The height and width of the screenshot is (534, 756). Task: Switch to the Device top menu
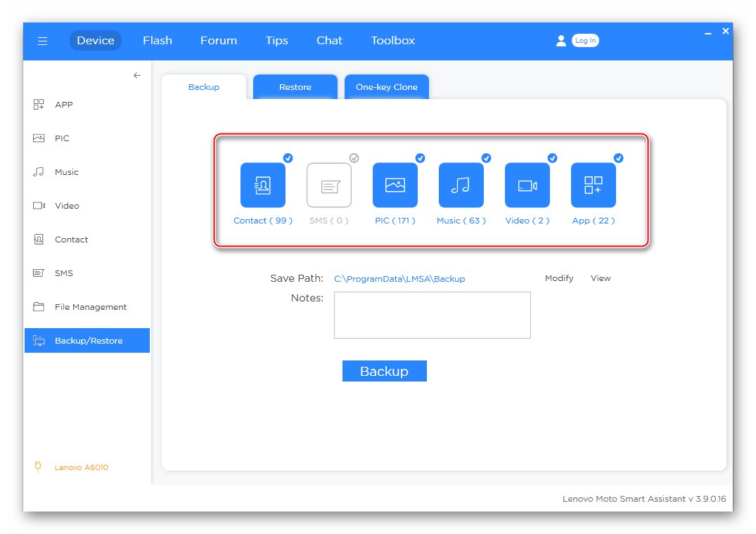(x=96, y=41)
